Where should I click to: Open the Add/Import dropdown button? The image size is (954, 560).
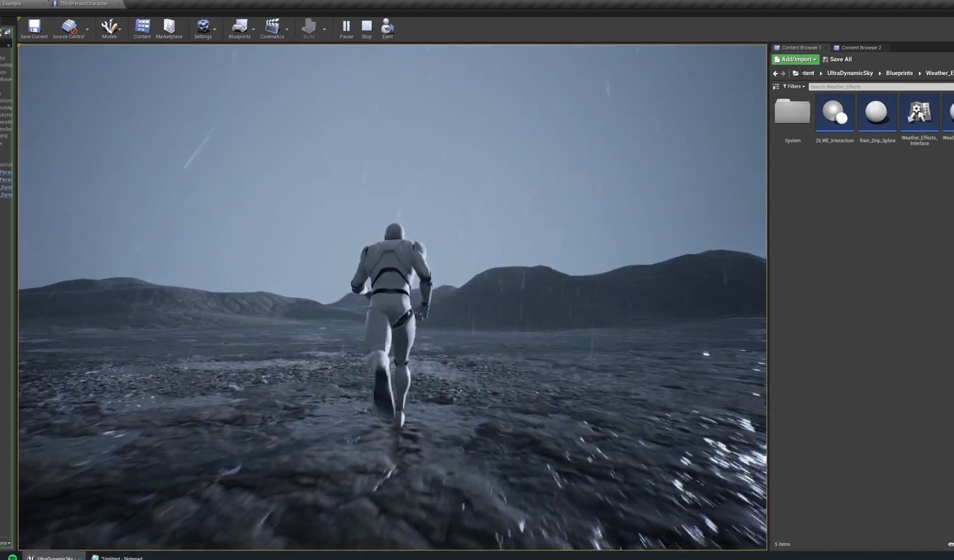tap(795, 59)
